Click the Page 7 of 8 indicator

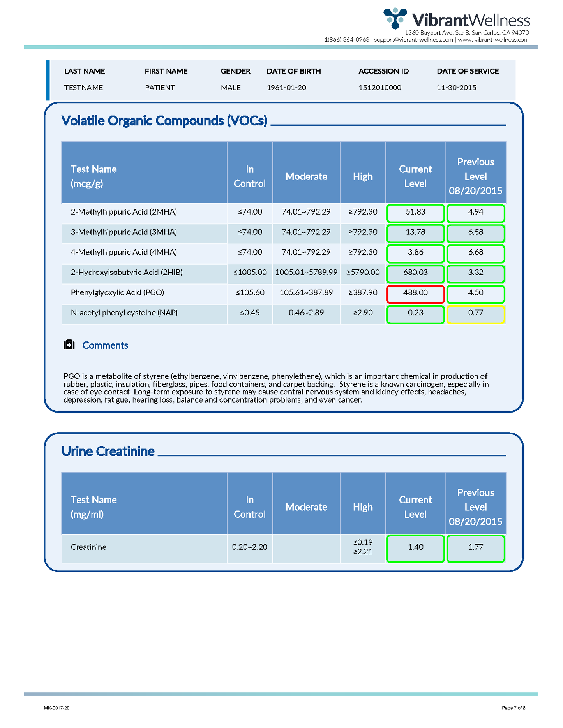(514, 708)
